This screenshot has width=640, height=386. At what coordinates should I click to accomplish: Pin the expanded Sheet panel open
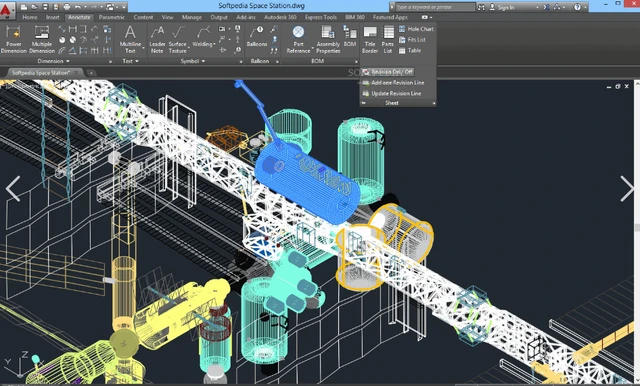364,103
